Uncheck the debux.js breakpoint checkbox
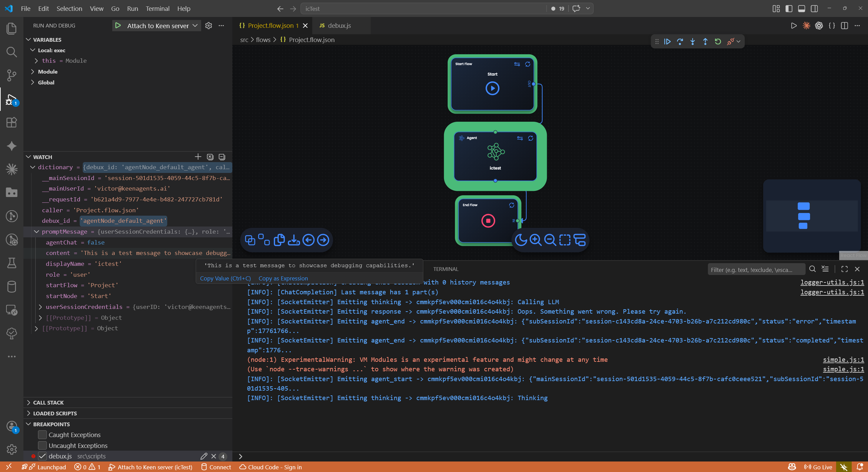 [x=42, y=456]
